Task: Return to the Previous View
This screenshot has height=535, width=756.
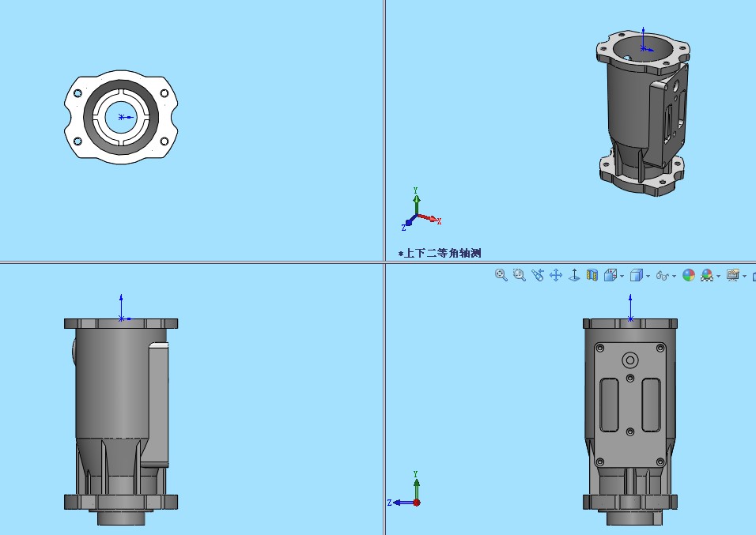Action: [x=538, y=275]
